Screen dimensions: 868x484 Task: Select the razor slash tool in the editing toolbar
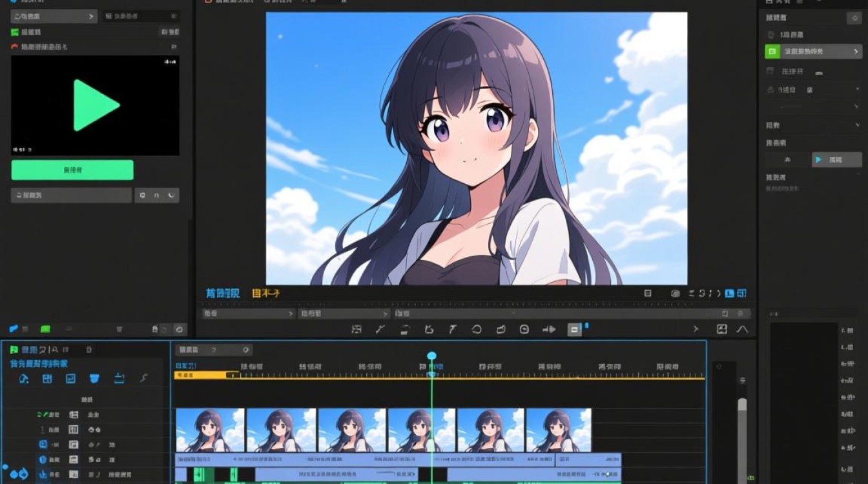click(x=380, y=329)
